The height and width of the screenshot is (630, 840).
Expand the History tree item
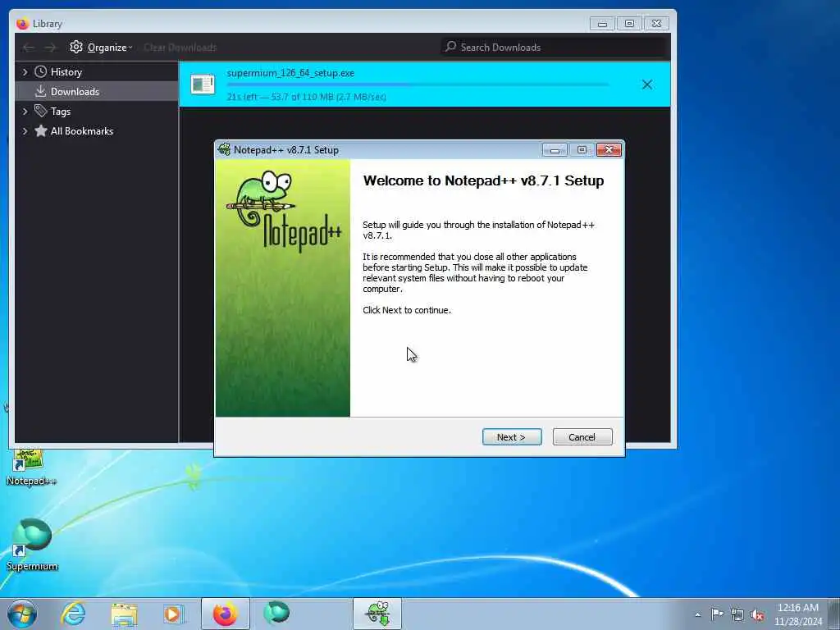click(x=25, y=72)
